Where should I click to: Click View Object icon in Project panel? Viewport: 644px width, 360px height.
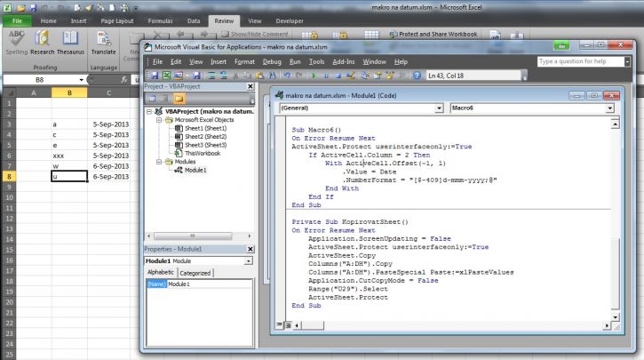click(x=163, y=99)
